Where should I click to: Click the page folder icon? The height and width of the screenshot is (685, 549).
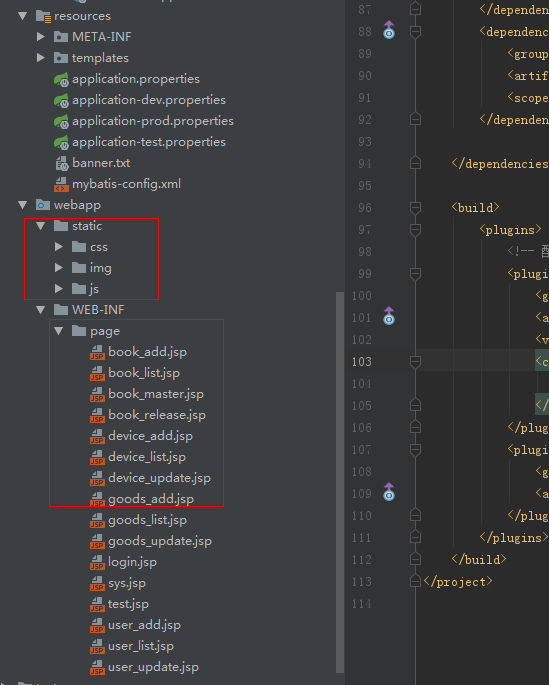coord(79,330)
